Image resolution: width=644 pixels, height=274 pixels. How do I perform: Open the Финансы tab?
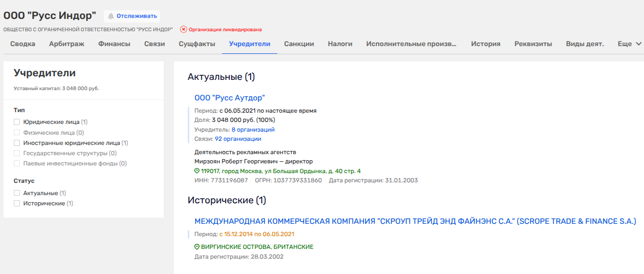point(114,44)
